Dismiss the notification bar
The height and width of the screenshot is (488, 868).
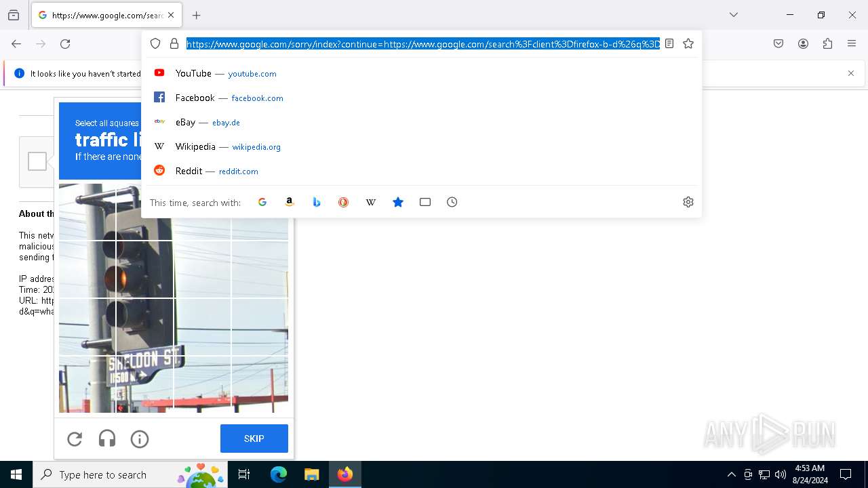click(x=851, y=73)
